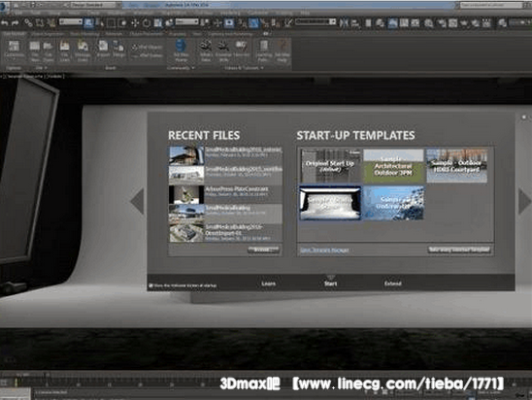532x400 pixels.
Task: Toggle Show this Welcome Screen at startup checkbox
Action: (151, 285)
